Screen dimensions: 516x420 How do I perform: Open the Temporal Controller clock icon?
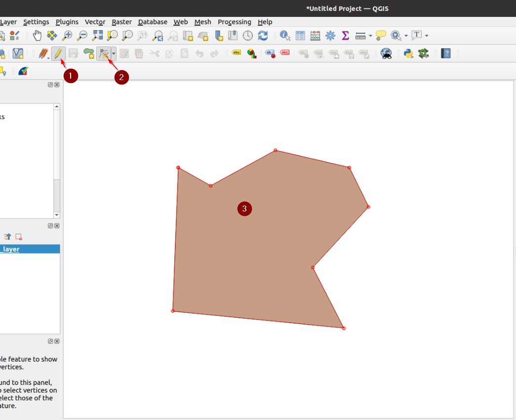248,35
